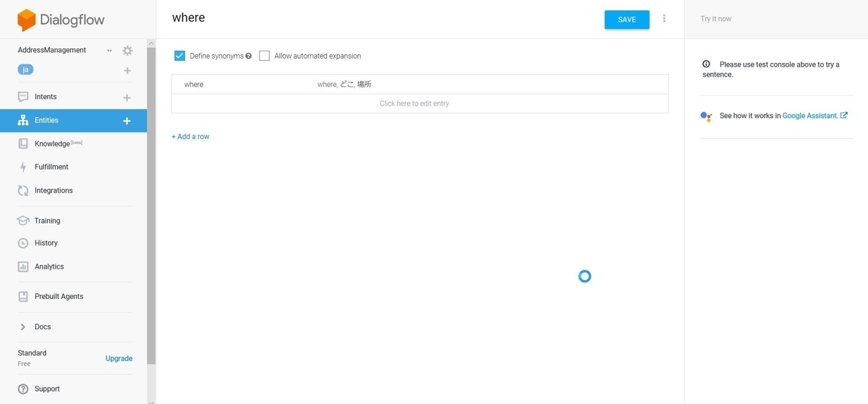The width and height of the screenshot is (868, 404).
Task: Click the Training graduation cap icon
Action: (23, 221)
